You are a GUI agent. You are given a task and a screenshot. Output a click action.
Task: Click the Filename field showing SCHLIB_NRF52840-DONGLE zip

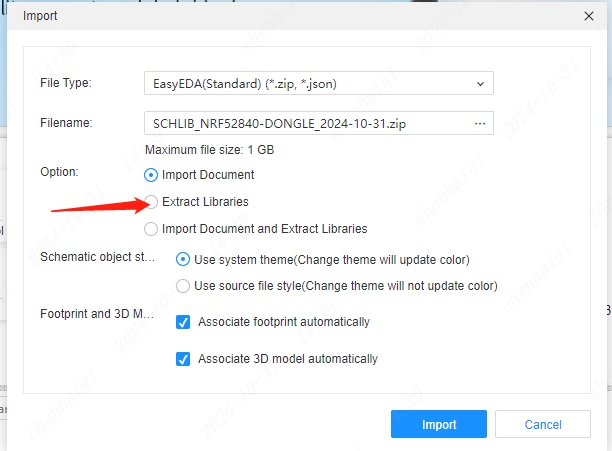coord(300,123)
